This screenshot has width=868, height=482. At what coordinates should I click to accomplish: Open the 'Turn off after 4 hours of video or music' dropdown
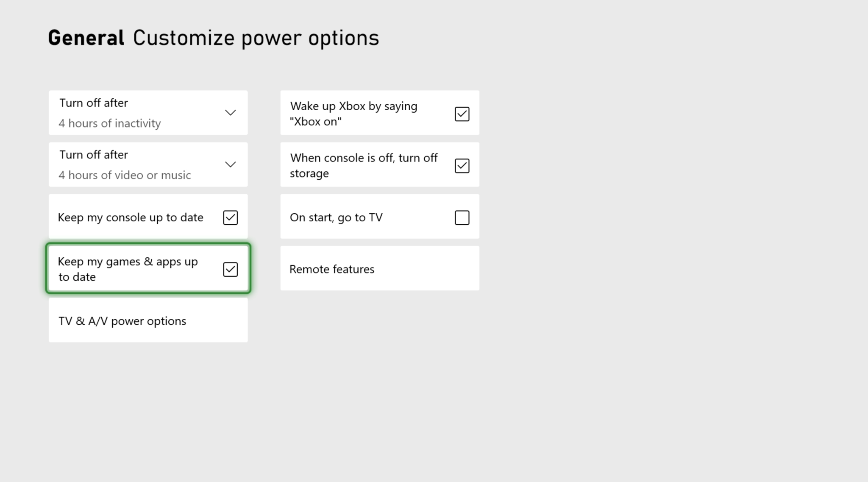coord(230,164)
